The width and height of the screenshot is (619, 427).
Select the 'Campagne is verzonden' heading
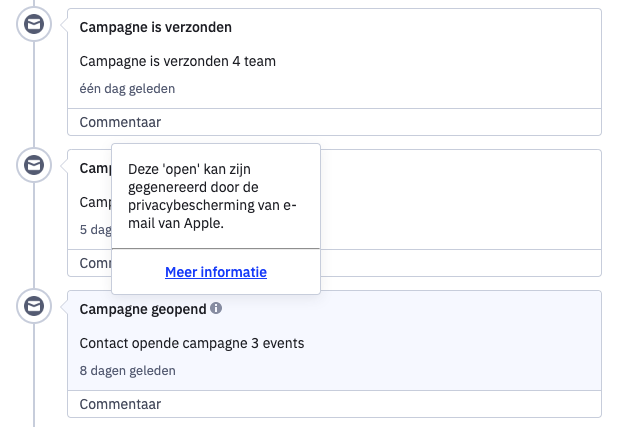click(156, 27)
